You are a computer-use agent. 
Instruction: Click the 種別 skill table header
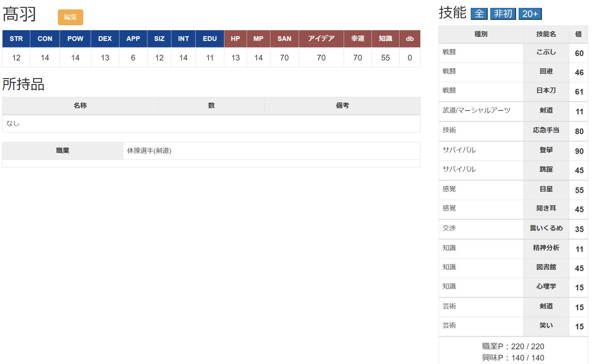[481, 34]
